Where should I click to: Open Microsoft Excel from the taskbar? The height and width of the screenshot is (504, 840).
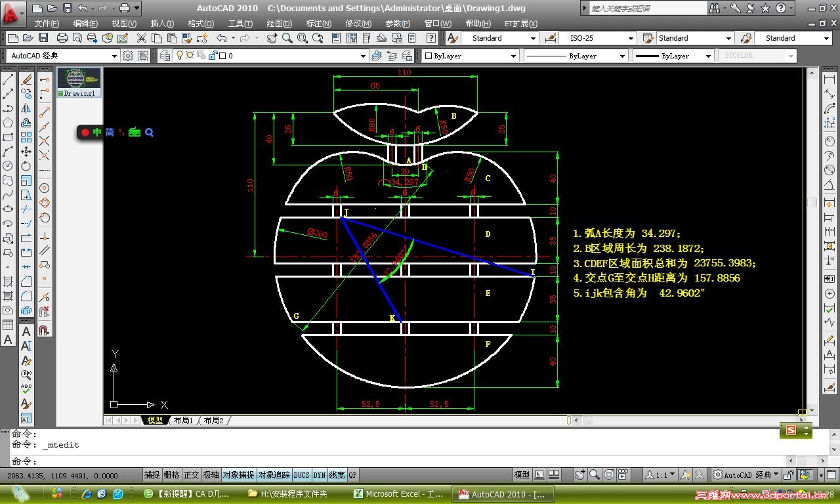pyautogui.click(x=398, y=494)
